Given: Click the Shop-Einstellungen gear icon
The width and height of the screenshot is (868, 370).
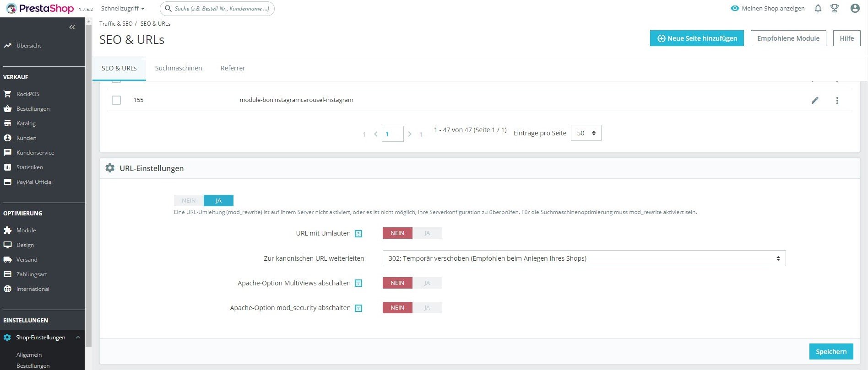Looking at the screenshot, I should point(7,338).
